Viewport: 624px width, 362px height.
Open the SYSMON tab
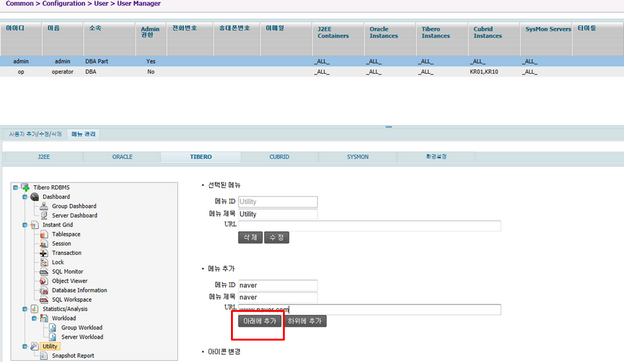[357, 157]
